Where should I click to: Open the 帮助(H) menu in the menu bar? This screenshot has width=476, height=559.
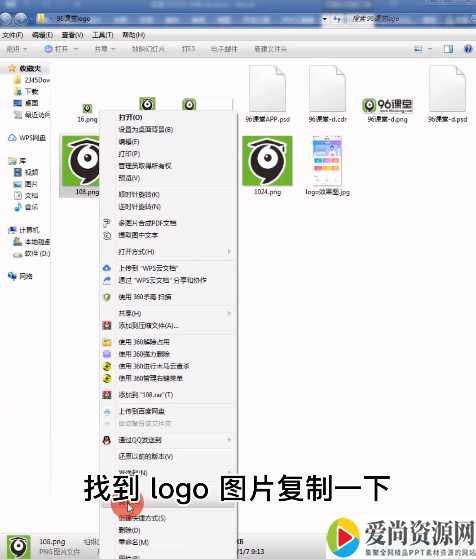(x=133, y=35)
